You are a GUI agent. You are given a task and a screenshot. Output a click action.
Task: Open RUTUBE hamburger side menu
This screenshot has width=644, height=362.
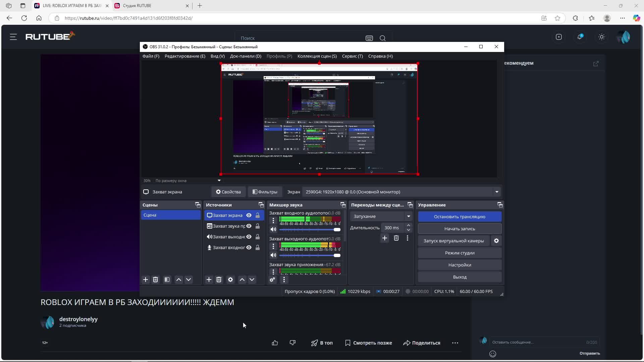click(x=13, y=37)
